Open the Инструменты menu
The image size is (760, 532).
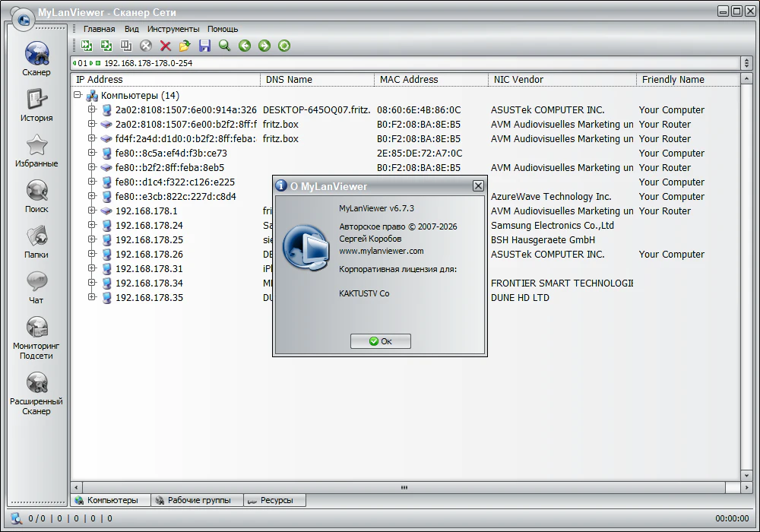(173, 29)
